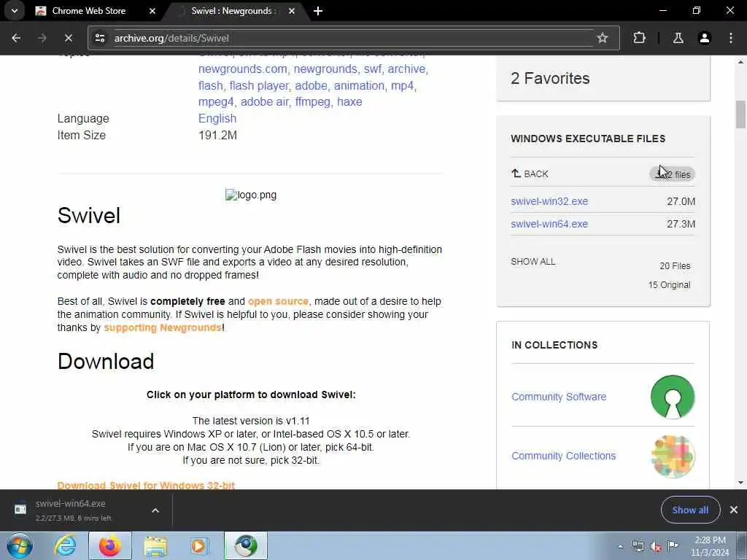Screen dimensions: 747x560
Task: Open the swf topic link
Action: click(373, 69)
